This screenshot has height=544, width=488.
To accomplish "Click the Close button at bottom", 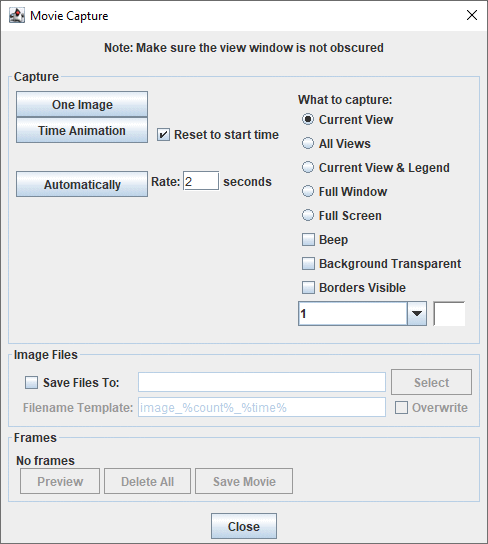I will (x=244, y=526).
